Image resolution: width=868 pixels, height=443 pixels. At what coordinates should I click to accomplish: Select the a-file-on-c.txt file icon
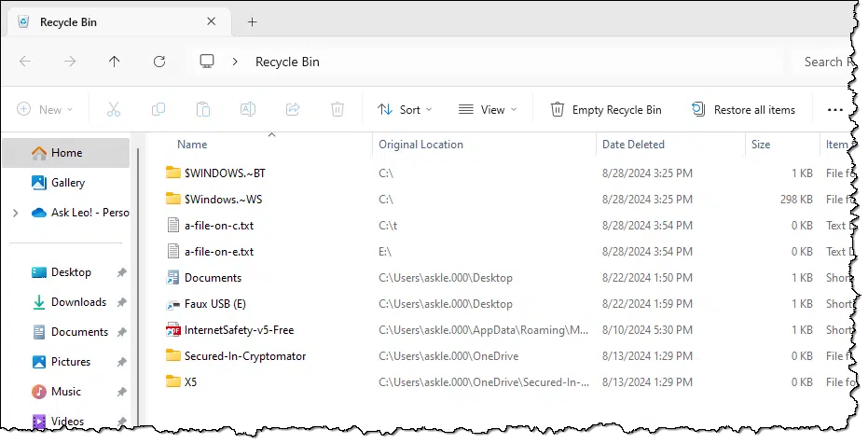(x=173, y=225)
